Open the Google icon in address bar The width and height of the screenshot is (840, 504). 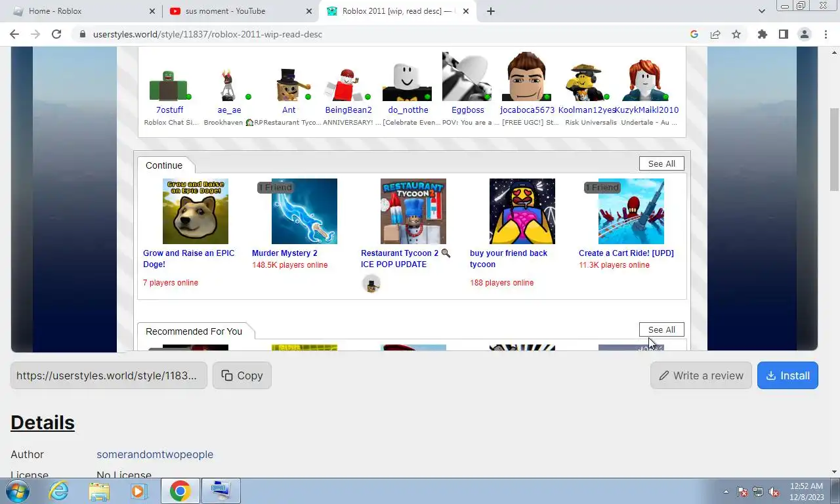(694, 34)
